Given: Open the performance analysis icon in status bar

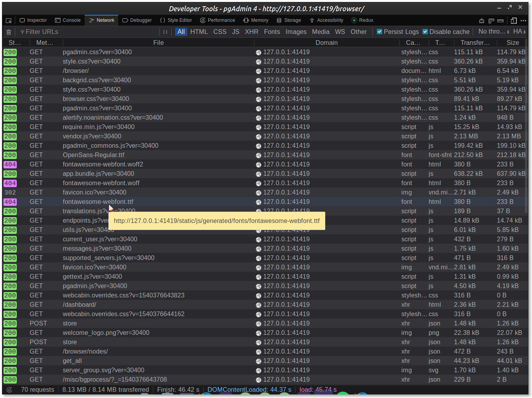Looking at the screenshot, I should tap(9, 389).
